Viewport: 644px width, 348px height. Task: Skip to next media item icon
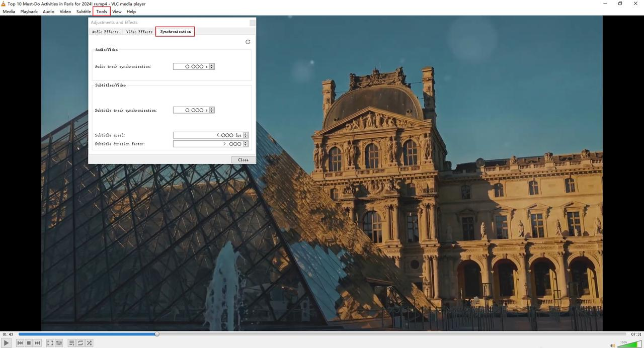point(37,343)
